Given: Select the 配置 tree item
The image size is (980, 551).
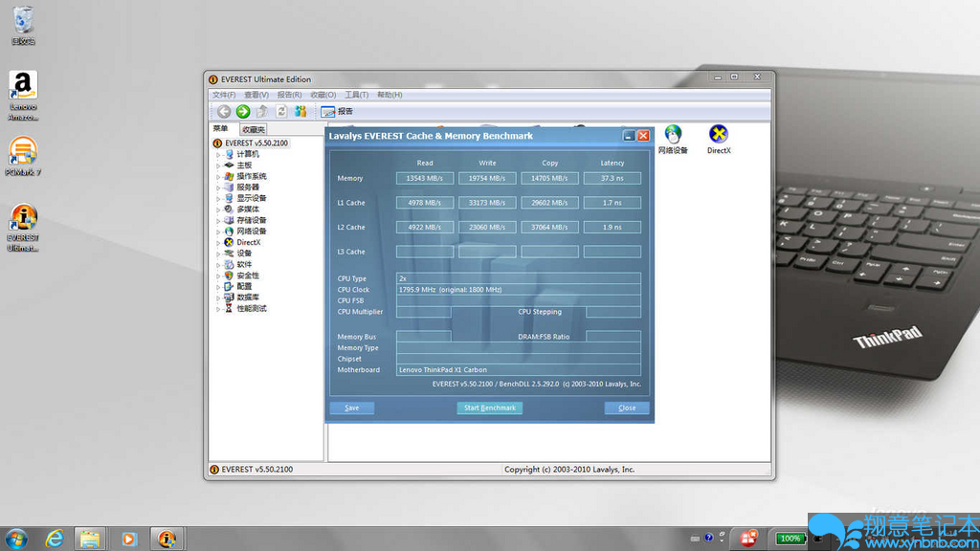Looking at the screenshot, I should tap(244, 287).
